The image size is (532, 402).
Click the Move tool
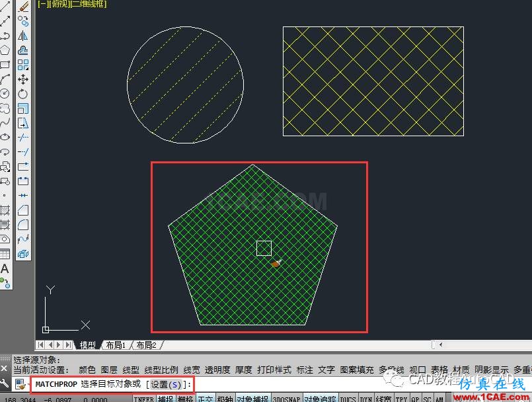(23, 79)
